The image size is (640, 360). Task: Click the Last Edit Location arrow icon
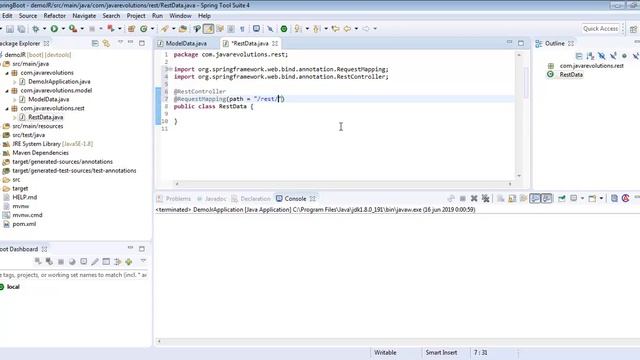(336, 29)
